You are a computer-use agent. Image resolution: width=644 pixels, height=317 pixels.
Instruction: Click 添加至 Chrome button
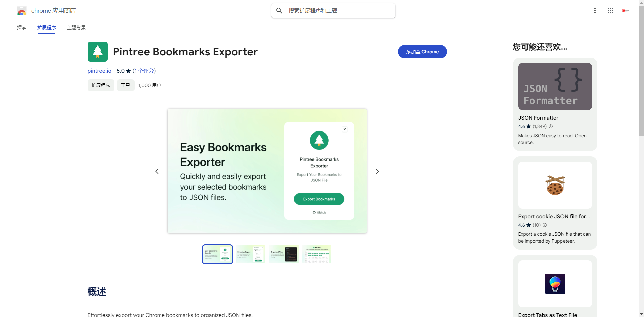(x=422, y=52)
